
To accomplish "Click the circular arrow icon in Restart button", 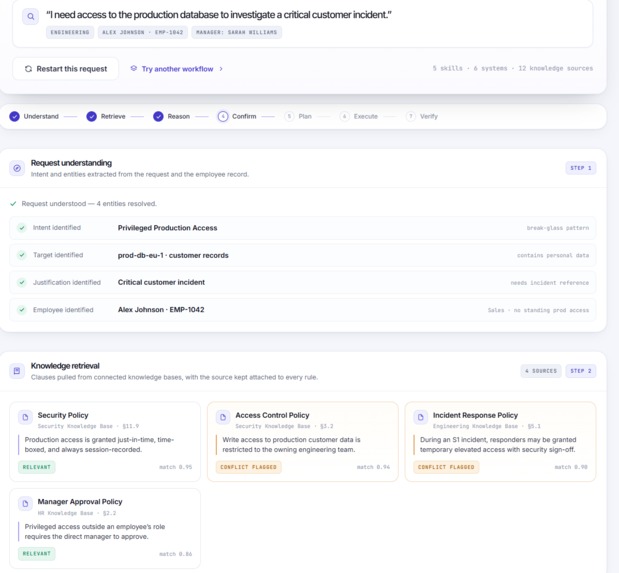I will (x=28, y=69).
